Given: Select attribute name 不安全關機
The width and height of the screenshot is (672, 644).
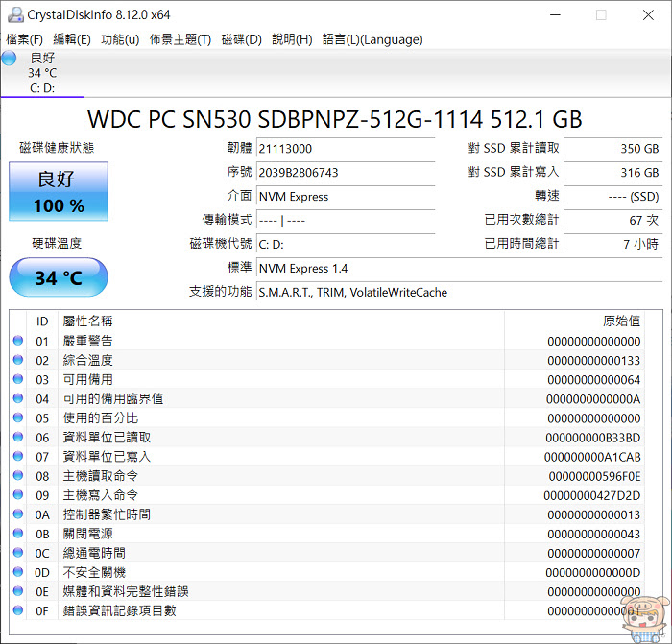Looking at the screenshot, I should point(94,572).
